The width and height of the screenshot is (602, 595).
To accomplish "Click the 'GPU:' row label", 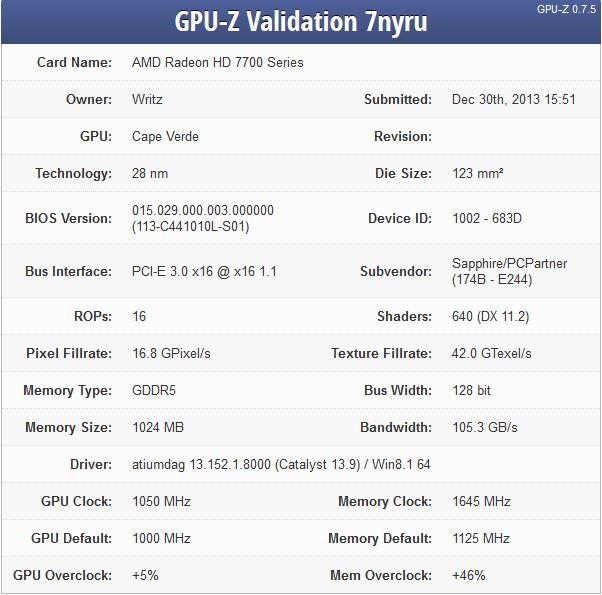I will 96,137.
